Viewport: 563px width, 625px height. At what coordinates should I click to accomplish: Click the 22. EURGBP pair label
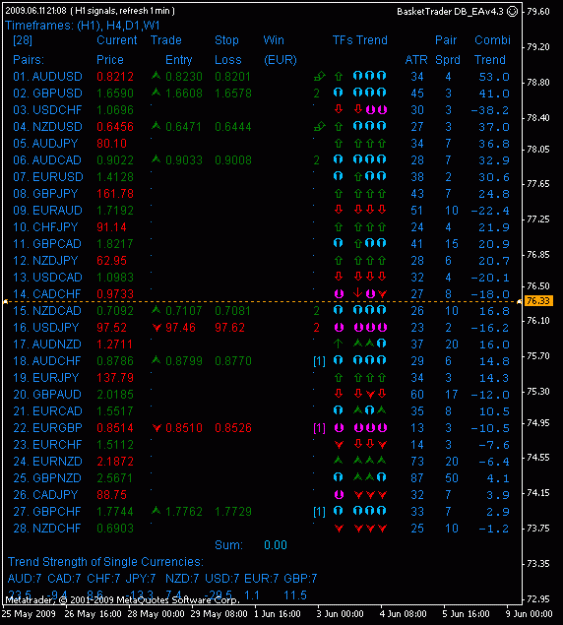pos(47,428)
